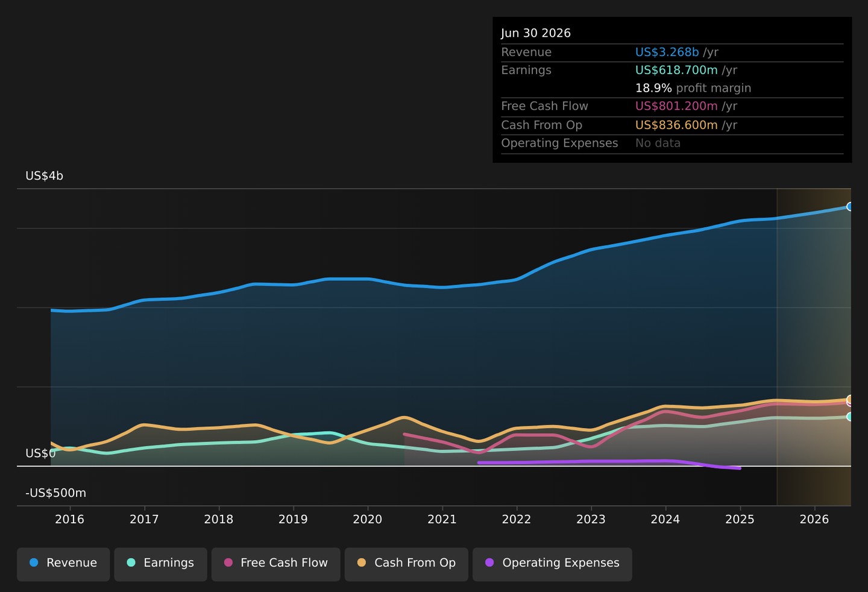Image resolution: width=868 pixels, height=592 pixels.
Task: Select the 2017 label on the x-axis
Action: click(144, 520)
